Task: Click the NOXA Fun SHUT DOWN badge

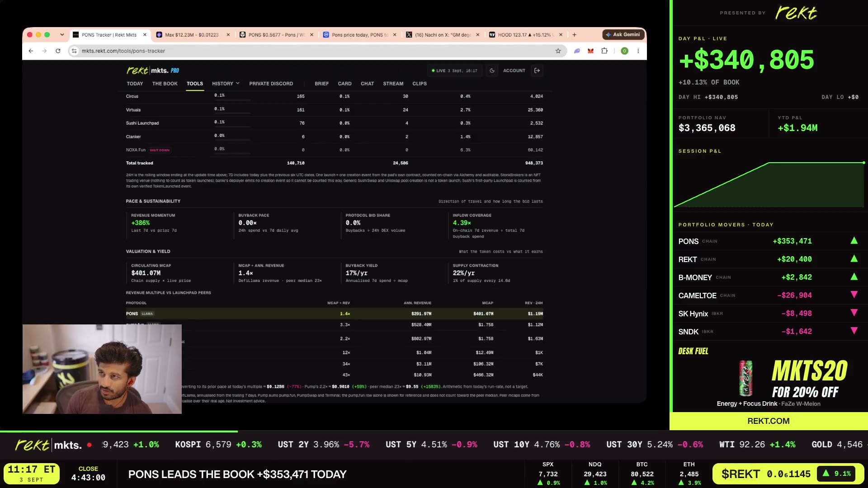Action: tap(160, 150)
